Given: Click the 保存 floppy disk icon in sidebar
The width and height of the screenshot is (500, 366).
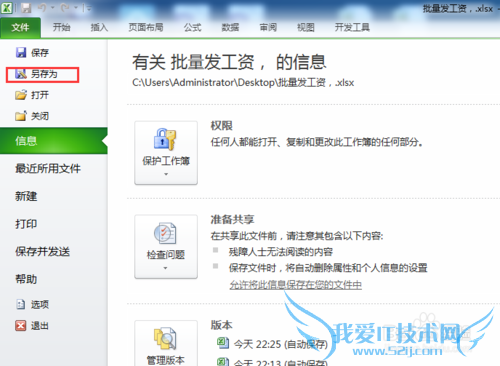Looking at the screenshot, I should tap(21, 52).
